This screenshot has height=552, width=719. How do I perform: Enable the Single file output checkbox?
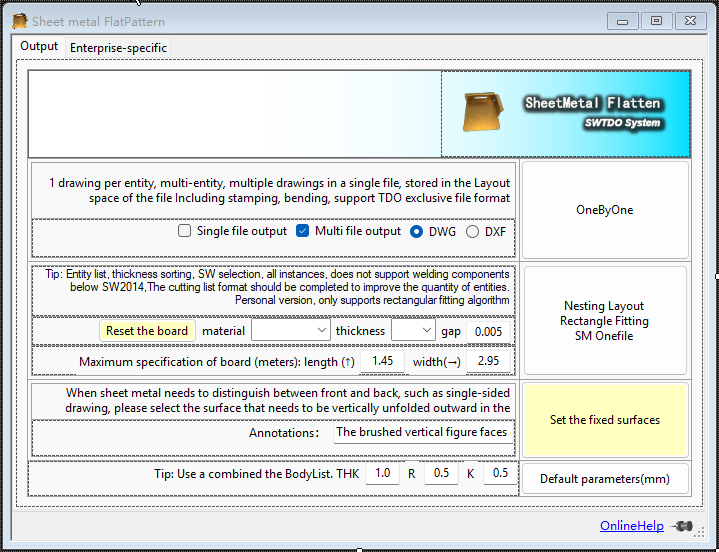click(184, 231)
